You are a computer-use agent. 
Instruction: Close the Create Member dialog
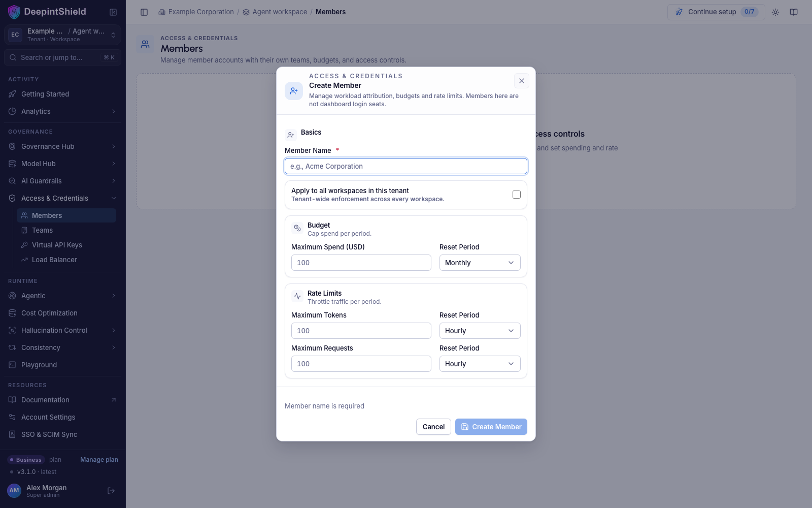pos(522,81)
